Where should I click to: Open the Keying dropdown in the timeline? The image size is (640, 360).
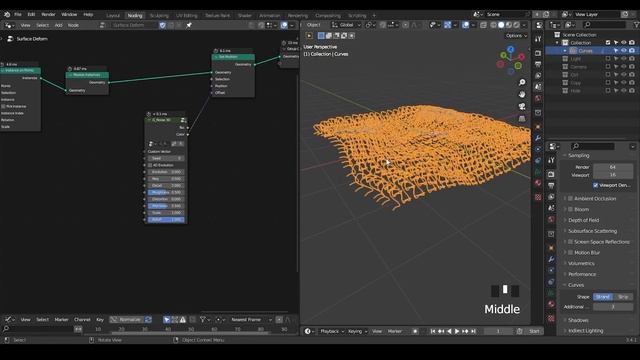click(x=357, y=331)
